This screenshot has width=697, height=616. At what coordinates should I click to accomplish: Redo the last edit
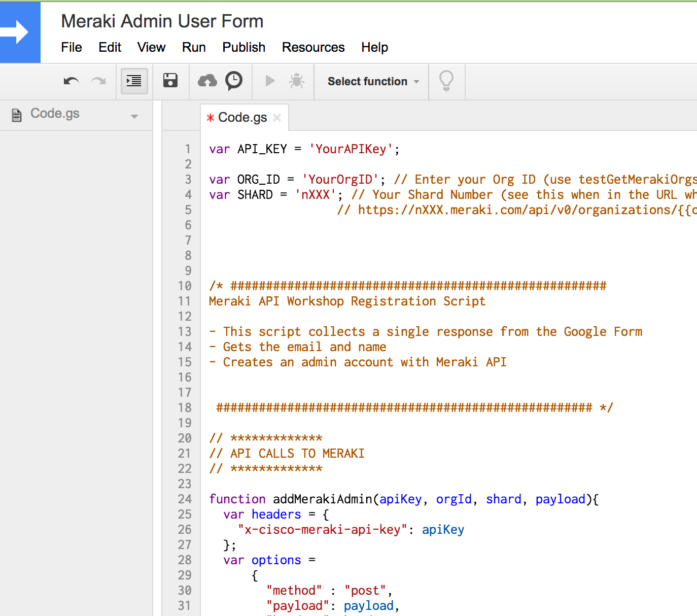pyautogui.click(x=98, y=81)
